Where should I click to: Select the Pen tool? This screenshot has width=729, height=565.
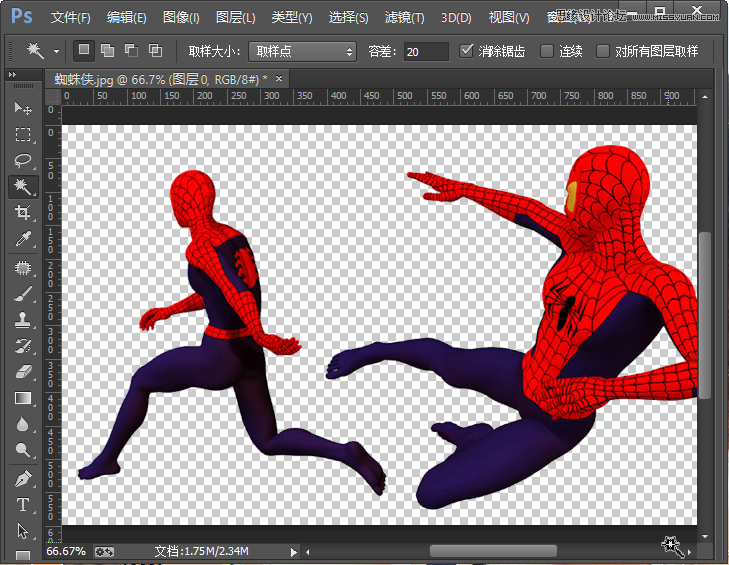click(x=23, y=479)
